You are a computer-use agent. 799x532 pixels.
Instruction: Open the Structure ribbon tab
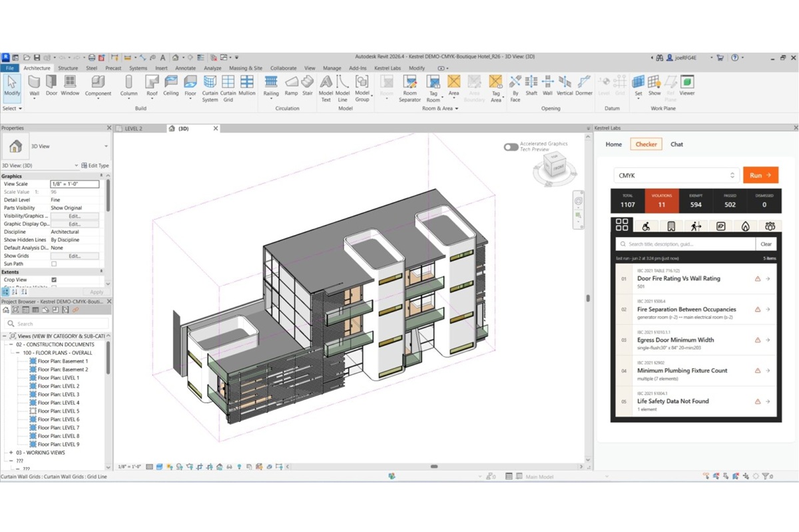point(68,68)
